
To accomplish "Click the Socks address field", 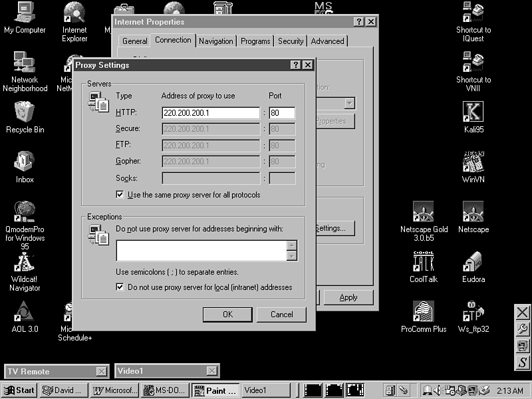I will [x=211, y=178].
